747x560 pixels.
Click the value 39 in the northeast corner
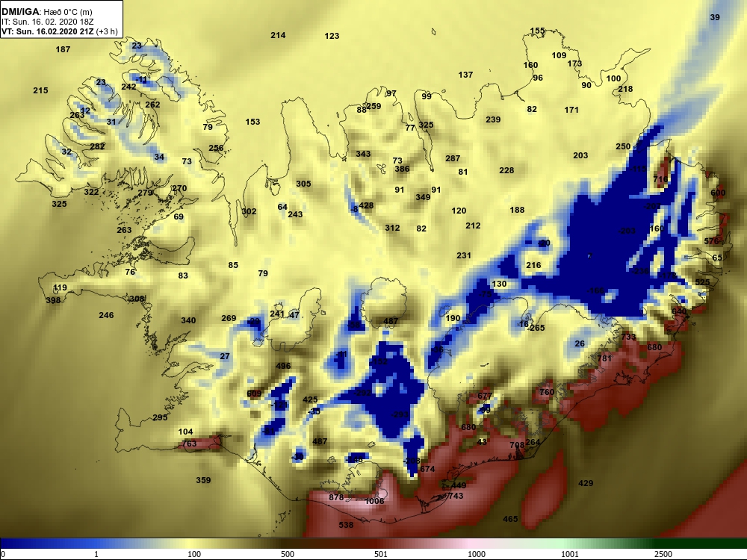click(715, 17)
